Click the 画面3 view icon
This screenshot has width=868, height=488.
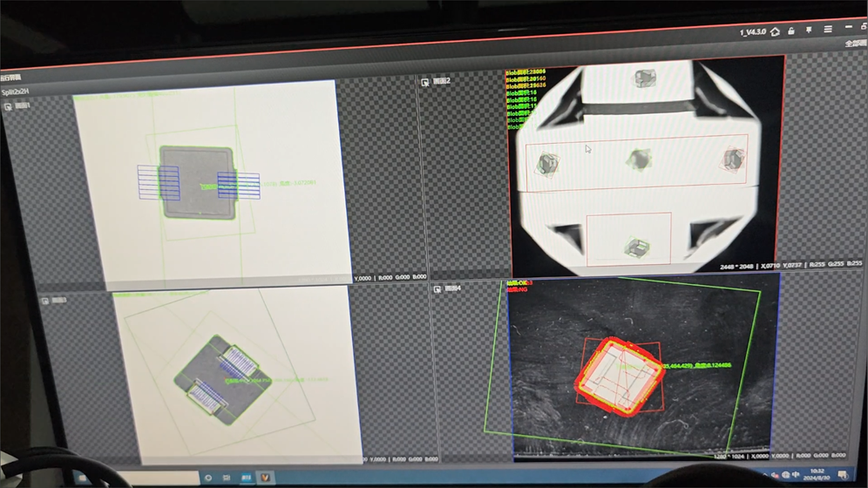pyautogui.click(x=45, y=301)
